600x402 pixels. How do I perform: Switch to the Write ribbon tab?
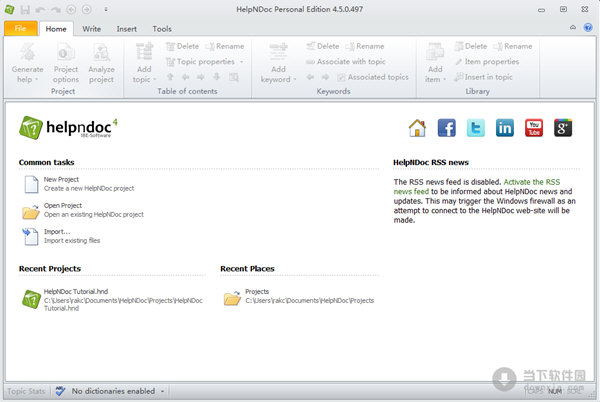coord(92,29)
